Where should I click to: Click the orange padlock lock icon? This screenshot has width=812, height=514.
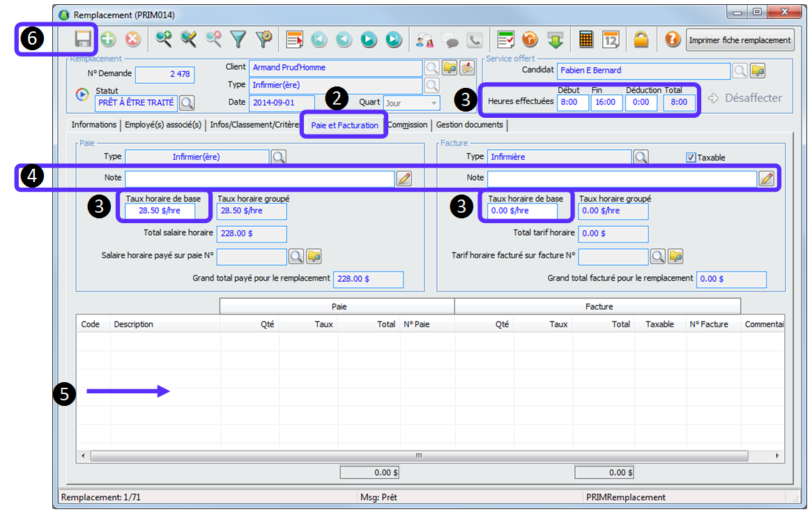click(x=641, y=40)
